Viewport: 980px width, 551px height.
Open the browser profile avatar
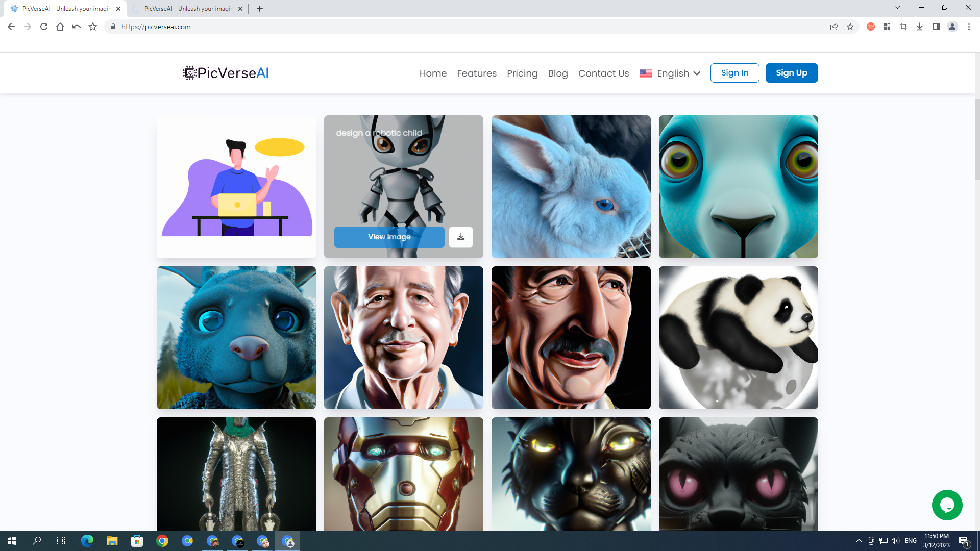coord(952,27)
